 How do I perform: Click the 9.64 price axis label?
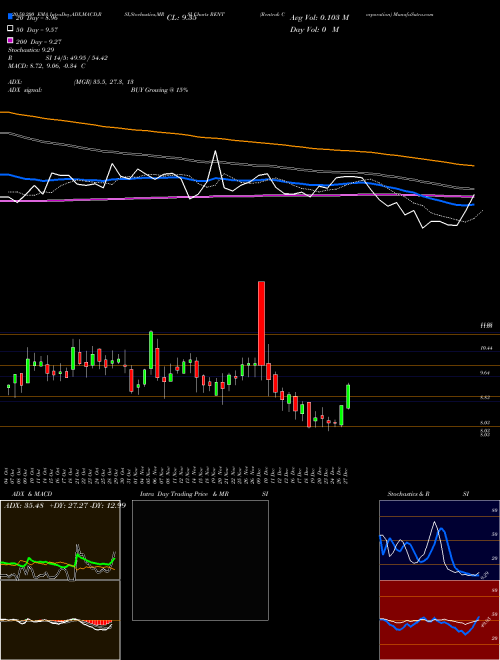pos(486,373)
